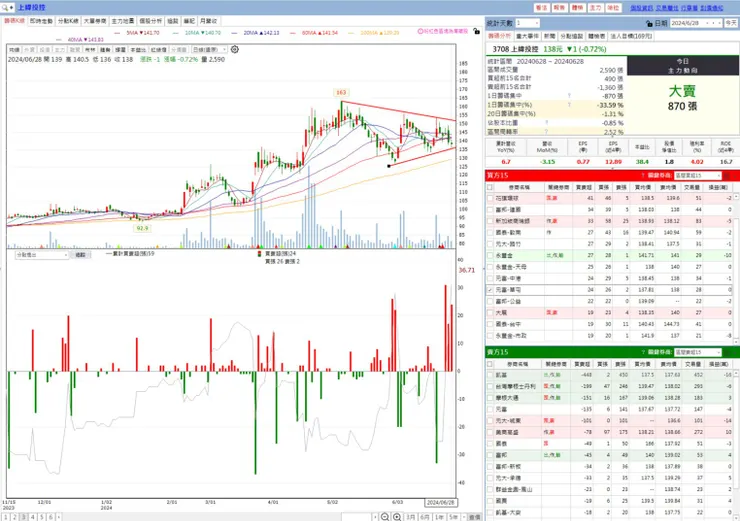Go to layout page 4
The height and width of the screenshot is (521, 740).
33,517
